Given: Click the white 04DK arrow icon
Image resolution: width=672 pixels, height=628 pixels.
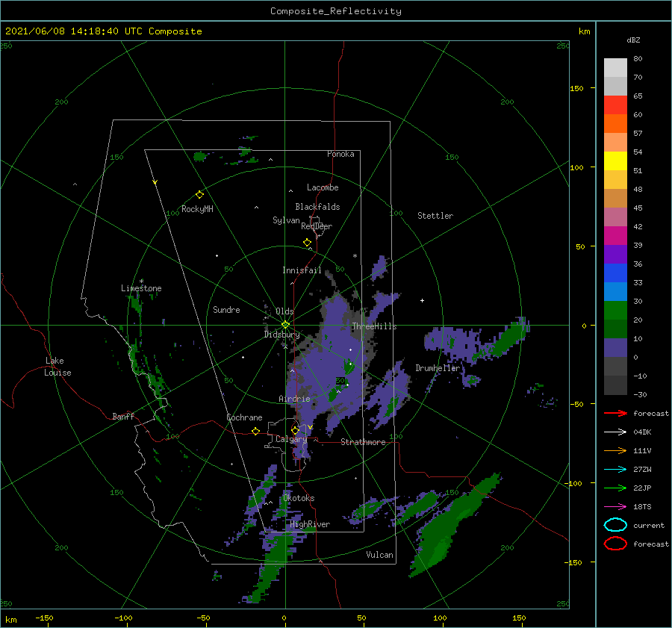Looking at the screenshot, I should (x=615, y=432).
